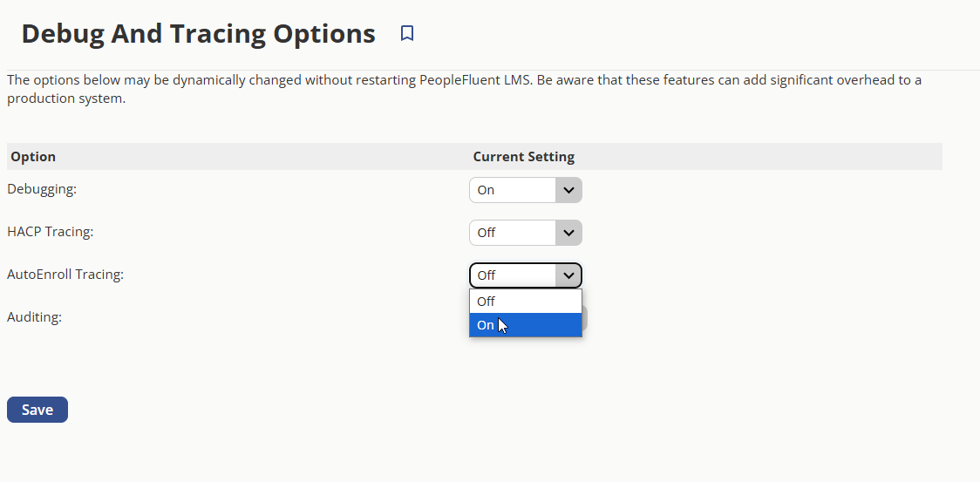Expand the Debugging dropdown arrow
980x482 pixels.
(568, 190)
